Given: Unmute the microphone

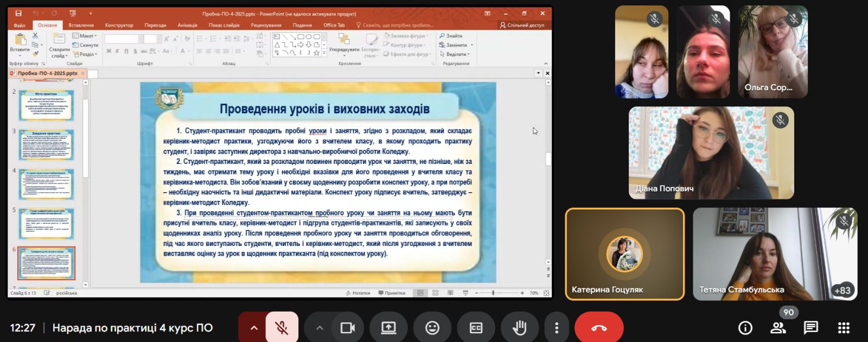Looking at the screenshot, I should pos(282,328).
